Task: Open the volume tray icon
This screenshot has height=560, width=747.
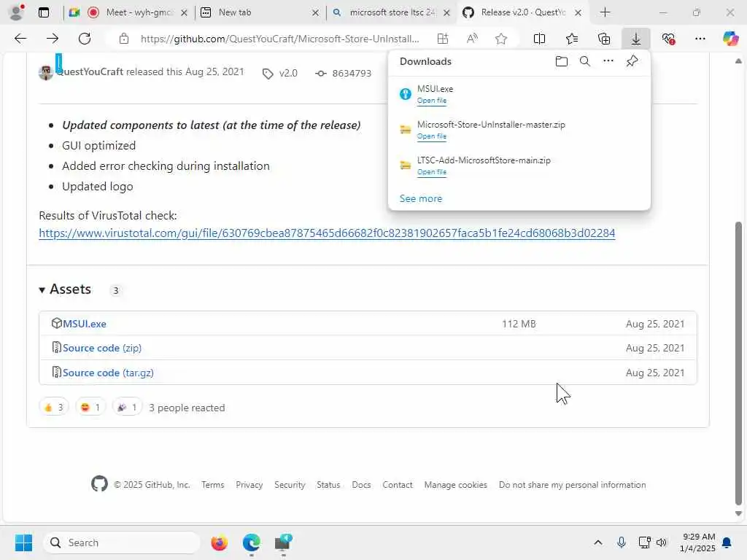Action: (x=662, y=542)
